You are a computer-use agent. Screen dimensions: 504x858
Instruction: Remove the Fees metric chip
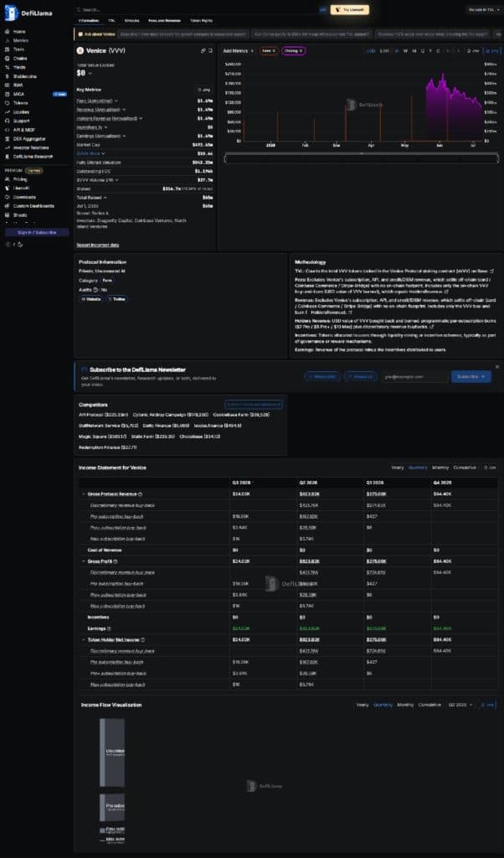pos(274,50)
